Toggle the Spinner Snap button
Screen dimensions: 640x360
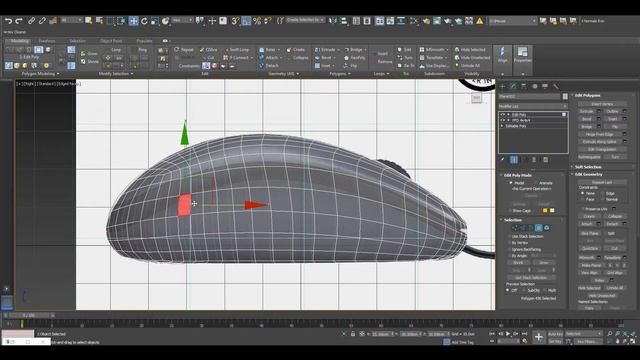tap(268, 21)
